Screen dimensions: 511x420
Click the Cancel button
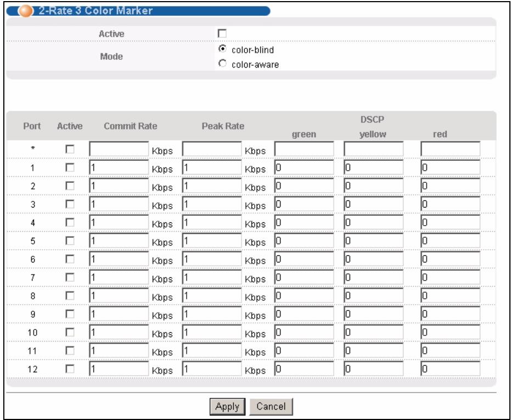pyautogui.click(x=271, y=407)
